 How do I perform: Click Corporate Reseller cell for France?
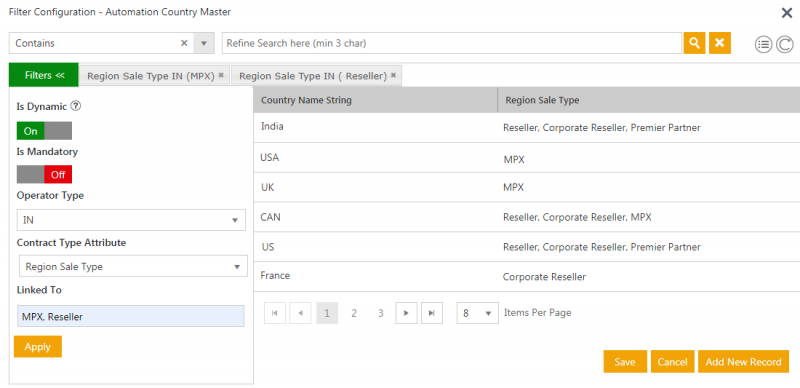point(544,277)
